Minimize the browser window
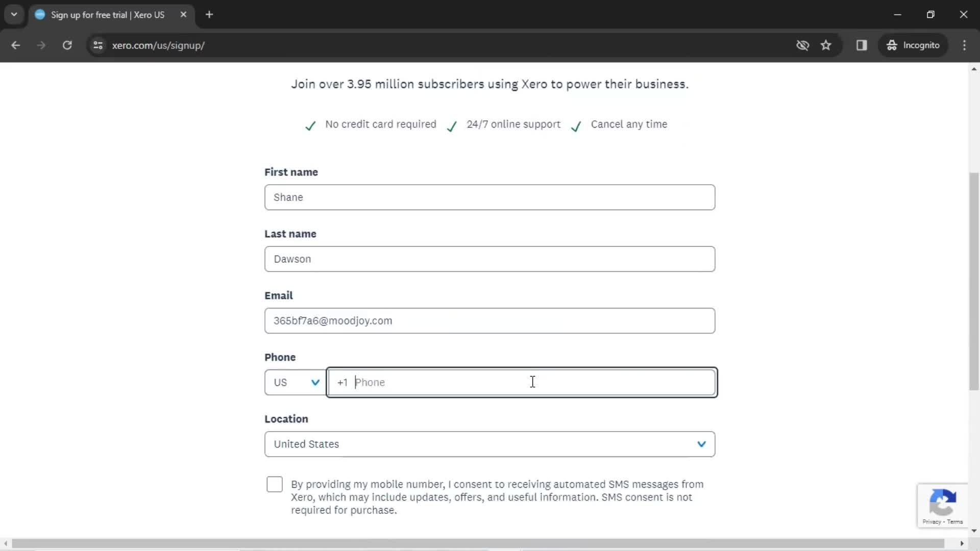Image resolution: width=980 pixels, height=551 pixels. [x=898, y=14]
